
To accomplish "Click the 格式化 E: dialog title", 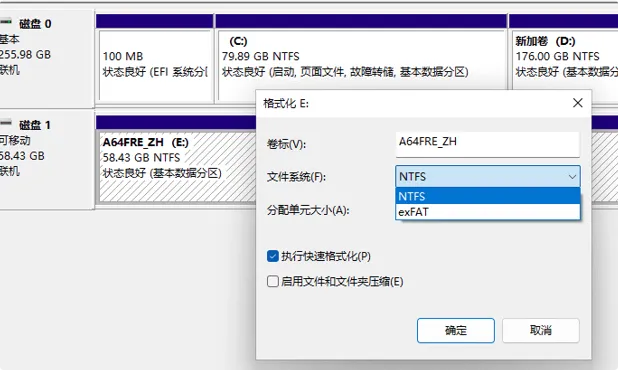I will [286, 103].
